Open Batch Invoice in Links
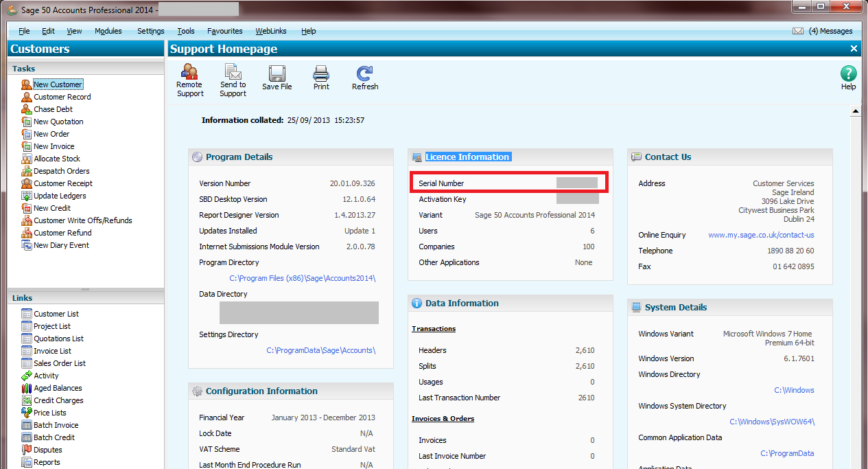This screenshot has height=469, width=868. click(56, 425)
